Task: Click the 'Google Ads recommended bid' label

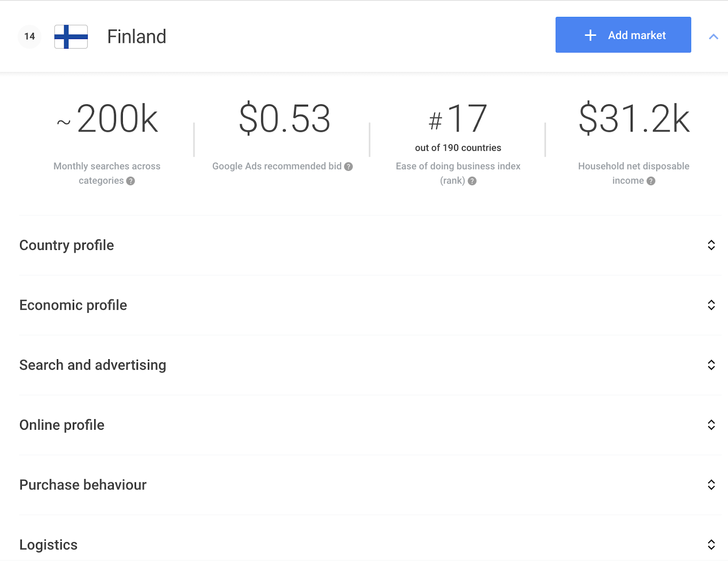Action: pyautogui.click(x=277, y=167)
